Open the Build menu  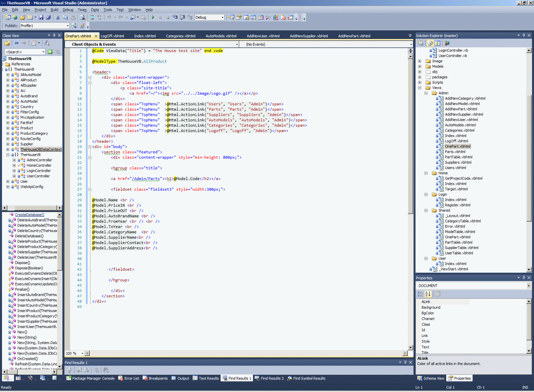(x=54, y=10)
